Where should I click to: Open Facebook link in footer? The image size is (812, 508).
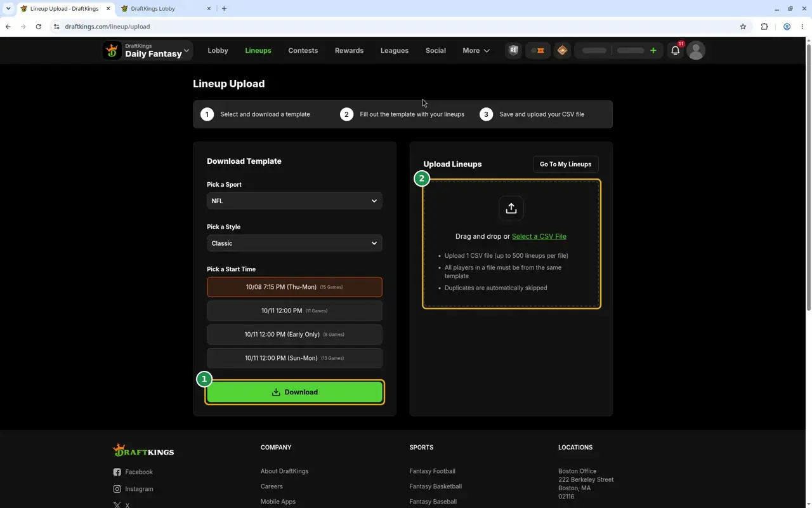click(133, 472)
